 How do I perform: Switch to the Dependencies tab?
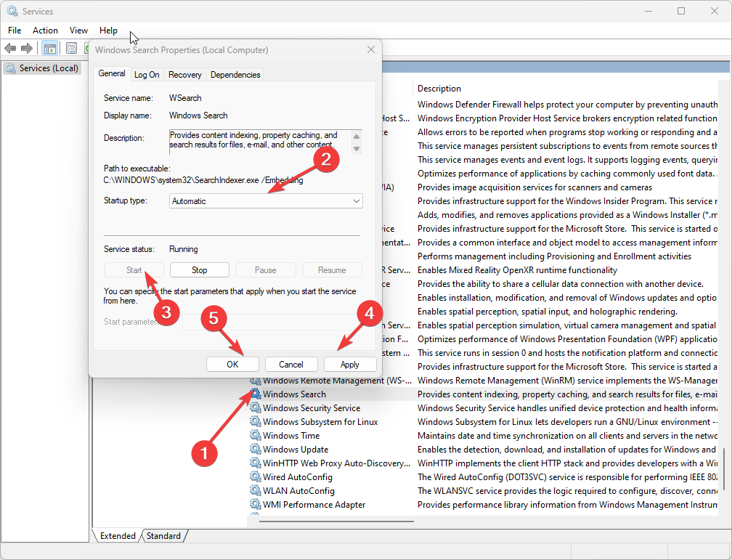(235, 75)
